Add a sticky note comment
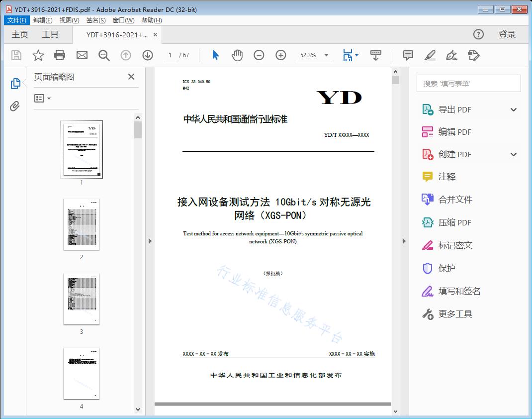Screen dimensions: 532x419 [408, 55]
